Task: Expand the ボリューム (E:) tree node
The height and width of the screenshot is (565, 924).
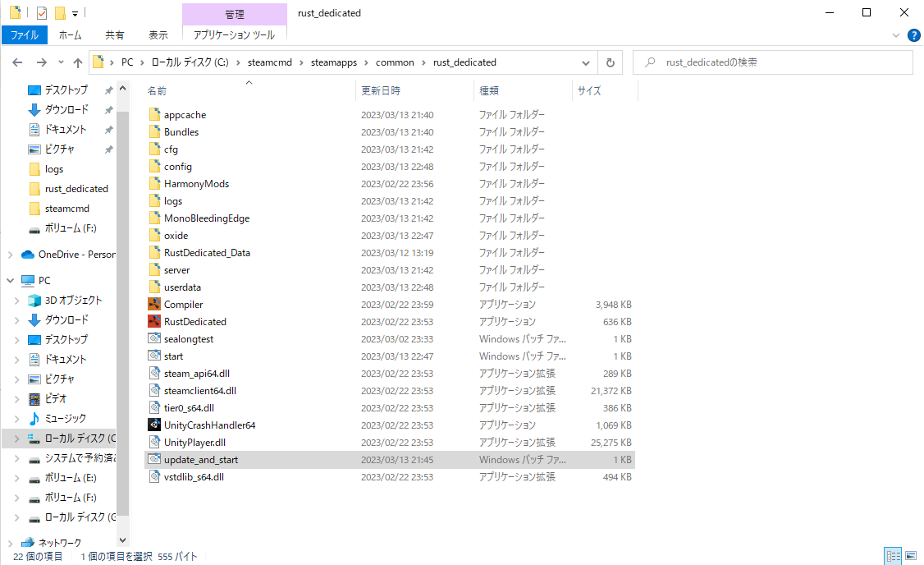Action: coord(16,478)
